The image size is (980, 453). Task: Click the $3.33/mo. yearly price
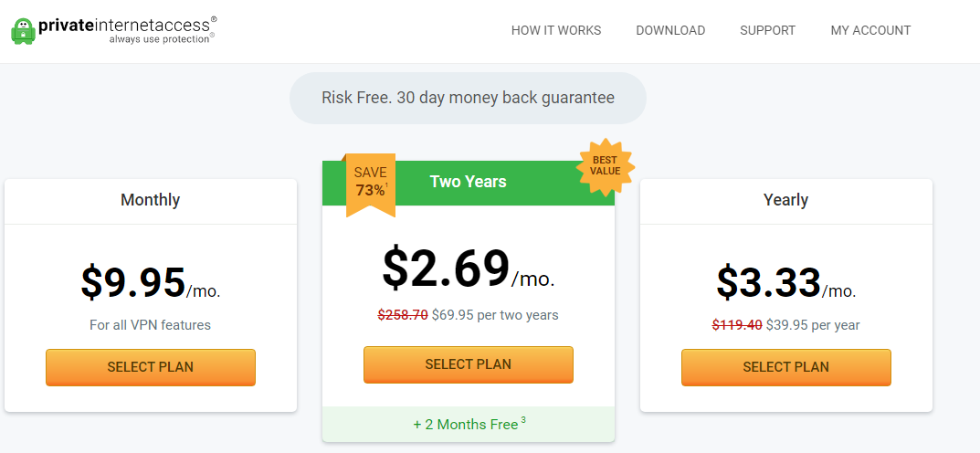pos(785,282)
